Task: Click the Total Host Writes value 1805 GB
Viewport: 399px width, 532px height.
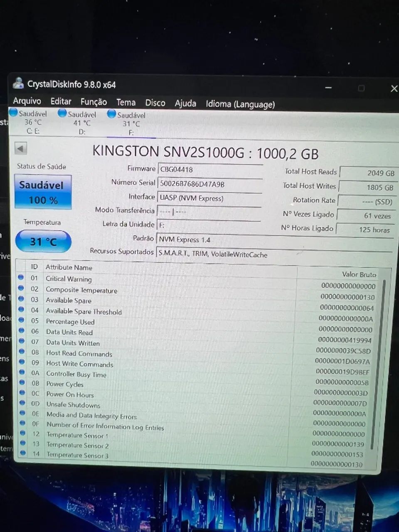Action: pos(367,187)
